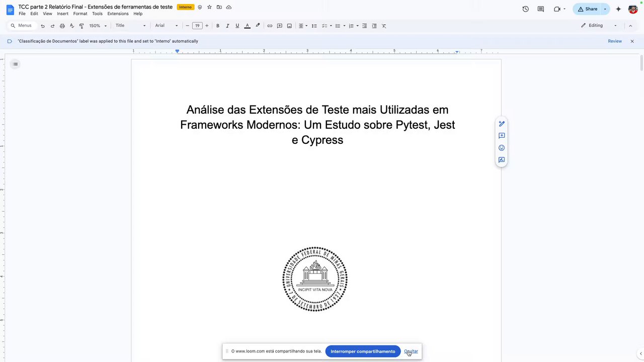Click the Interno classification badge
The width and height of the screenshot is (644, 362).
(x=185, y=8)
